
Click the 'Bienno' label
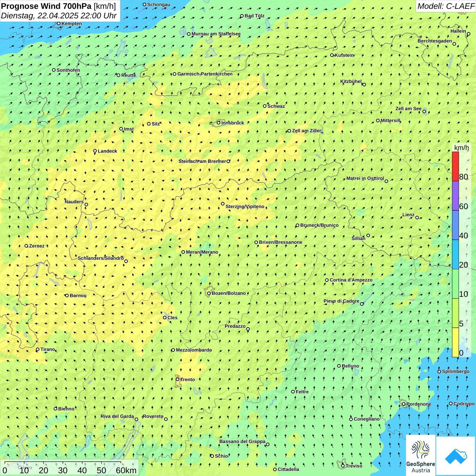(x=66, y=409)
